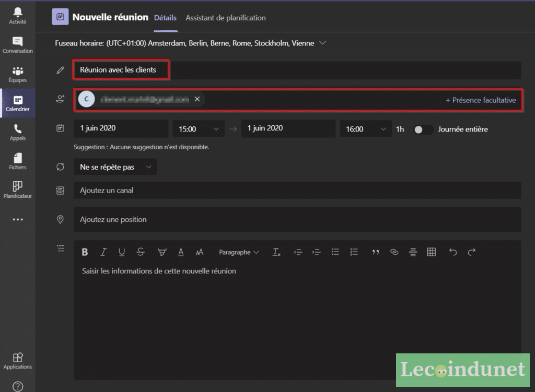Apply strikethrough formatting

[140, 252]
